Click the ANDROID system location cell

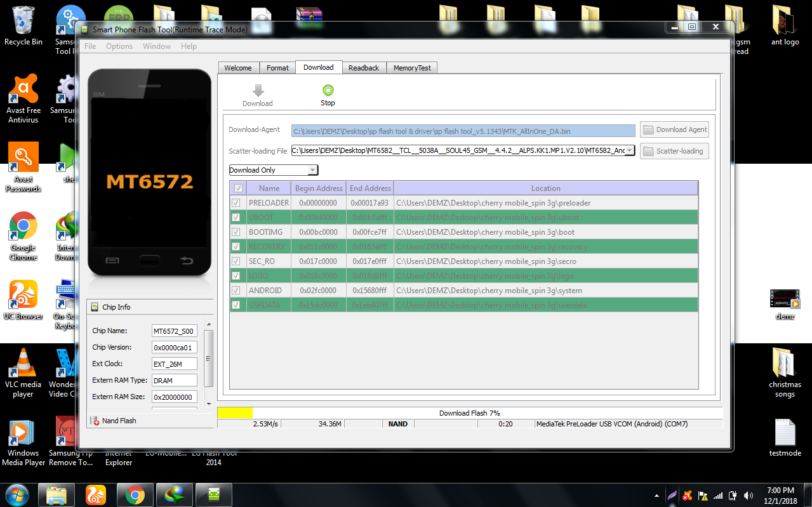tap(545, 291)
